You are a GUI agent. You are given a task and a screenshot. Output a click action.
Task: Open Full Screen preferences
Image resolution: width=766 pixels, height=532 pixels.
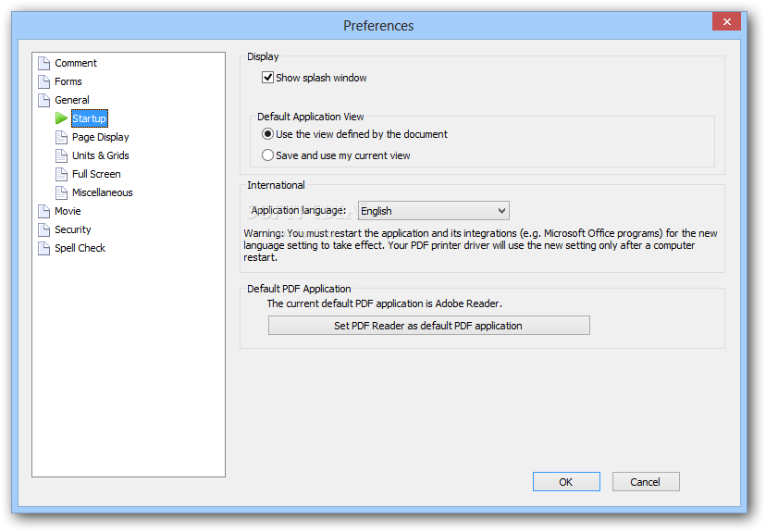tap(96, 174)
